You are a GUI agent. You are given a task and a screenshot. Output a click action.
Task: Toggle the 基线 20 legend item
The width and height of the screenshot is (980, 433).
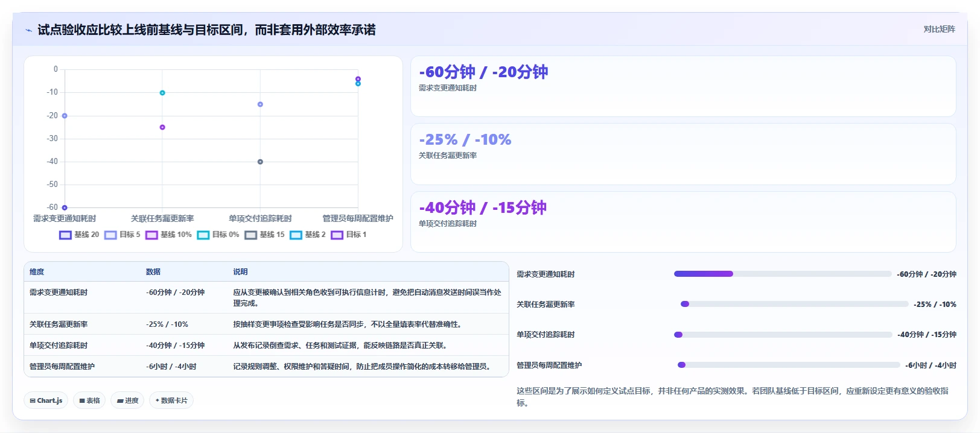tap(79, 235)
